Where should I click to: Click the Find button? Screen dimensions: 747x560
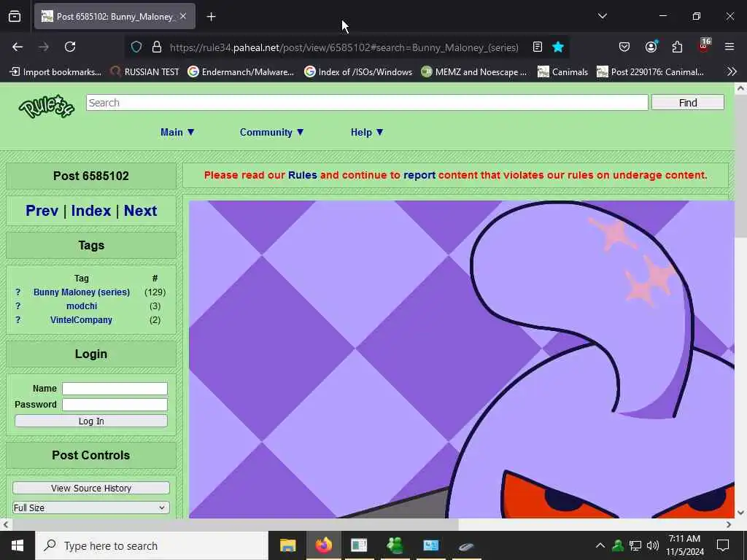[x=687, y=102]
